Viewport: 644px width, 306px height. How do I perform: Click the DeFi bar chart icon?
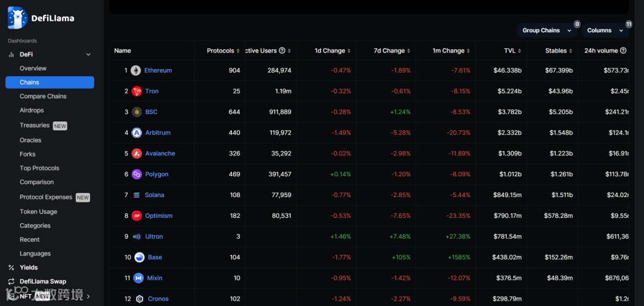click(x=11, y=55)
